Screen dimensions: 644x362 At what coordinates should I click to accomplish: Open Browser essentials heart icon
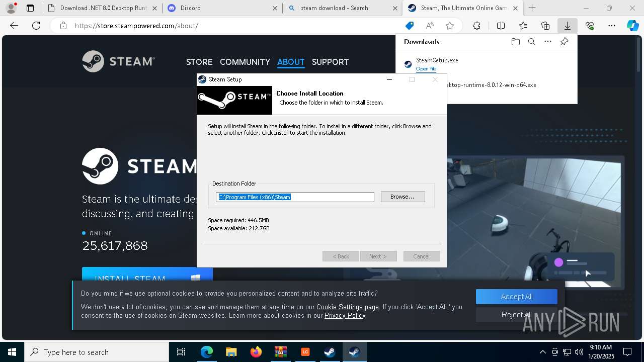coord(590,26)
